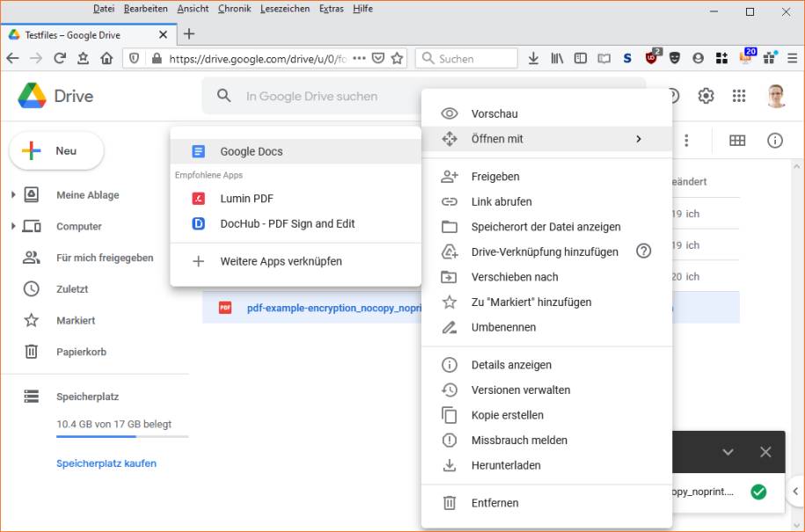
Task: Click the Neu button
Action: [x=56, y=151]
